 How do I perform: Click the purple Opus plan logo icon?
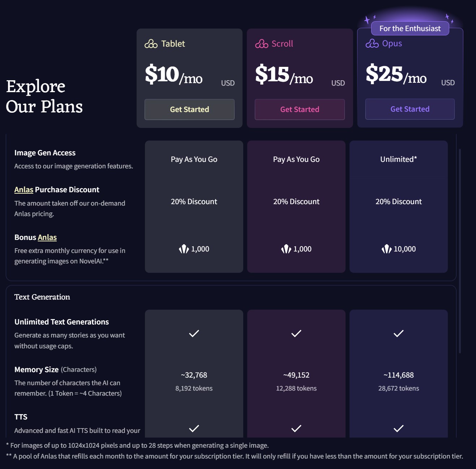pyautogui.click(x=372, y=43)
